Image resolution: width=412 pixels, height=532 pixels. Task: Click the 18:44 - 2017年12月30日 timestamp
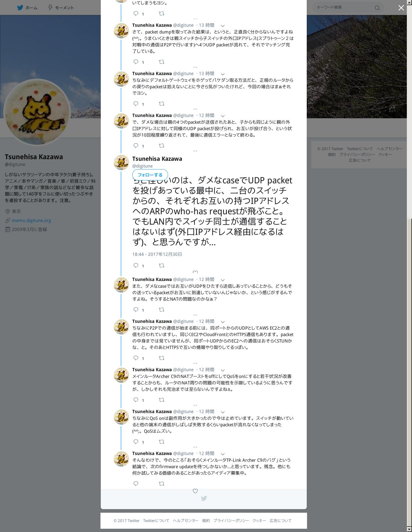[157, 254]
